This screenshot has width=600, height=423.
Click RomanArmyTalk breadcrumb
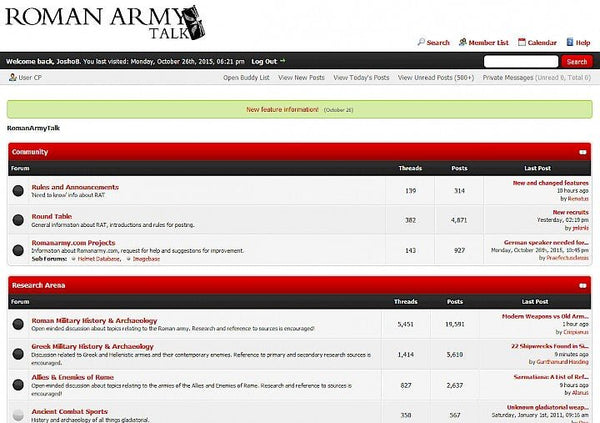point(33,128)
